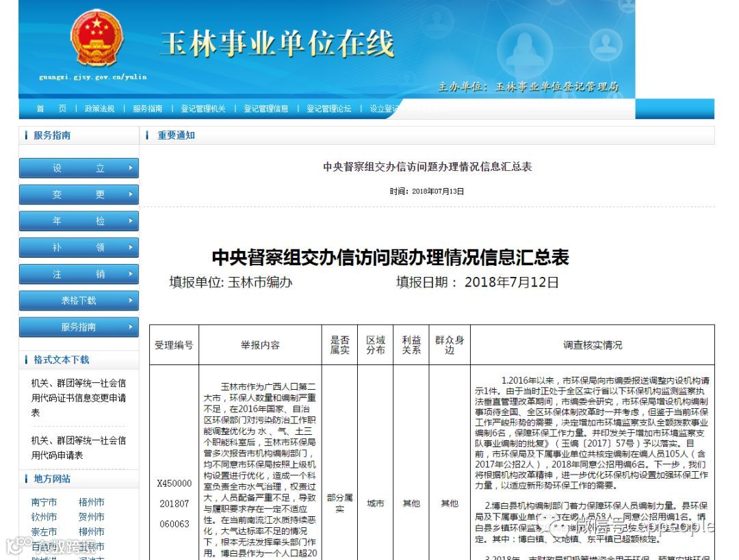Visit the 梧州市 local site link
Image resolution: width=739 pixels, height=560 pixels.
(92, 502)
